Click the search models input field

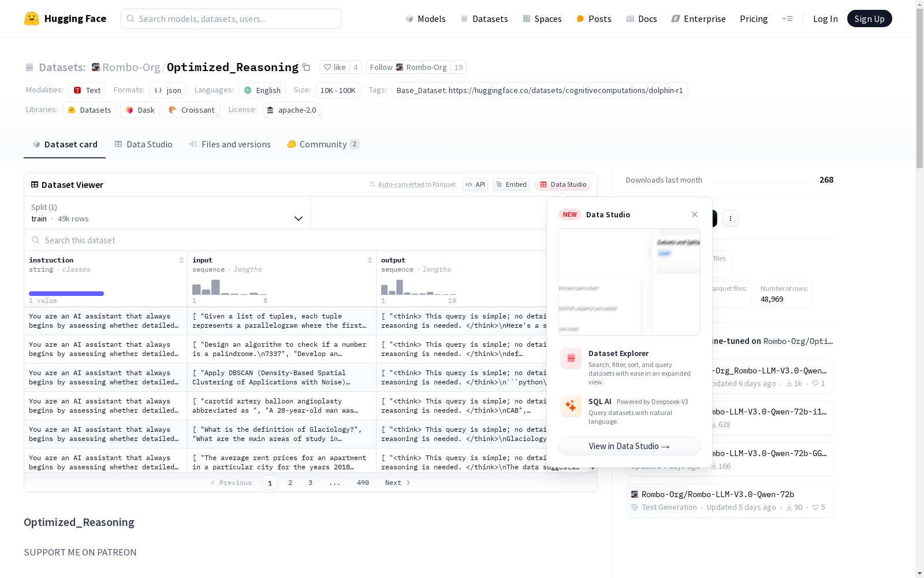[x=231, y=18]
